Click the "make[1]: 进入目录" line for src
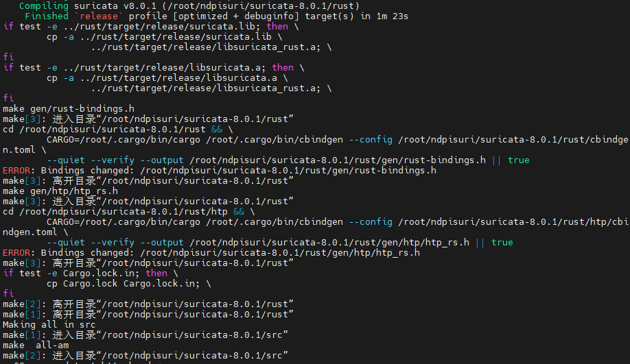This screenshot has height=364, width=630. click(x=144, y=335)
